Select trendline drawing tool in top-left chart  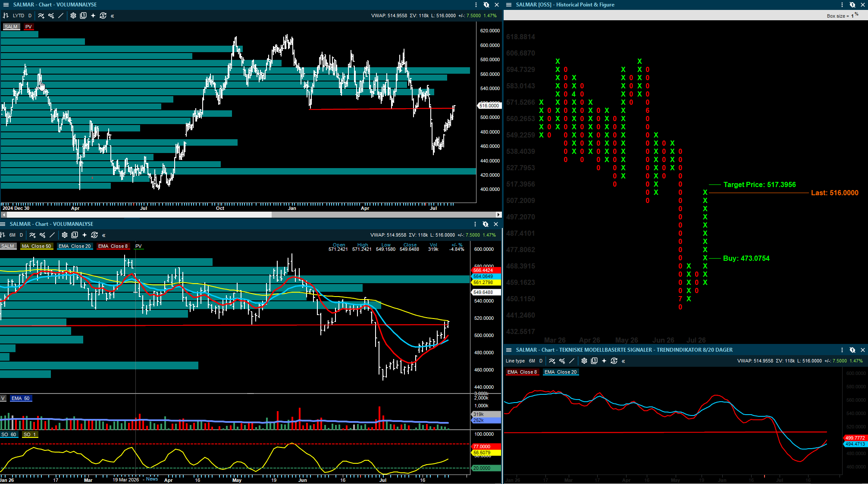click(x=61, y=16)
